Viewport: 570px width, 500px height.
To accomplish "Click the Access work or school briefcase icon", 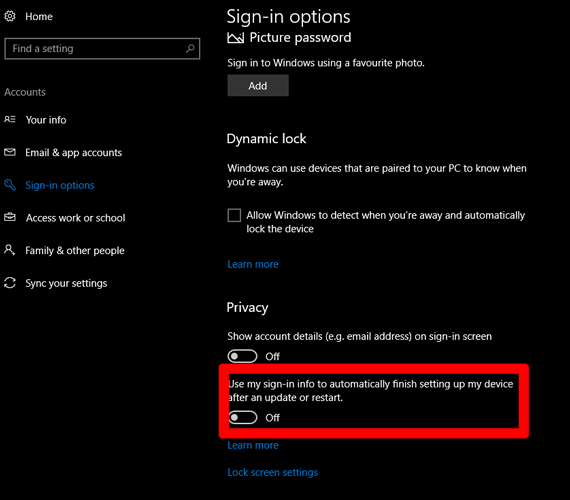I will coord(10,217).
